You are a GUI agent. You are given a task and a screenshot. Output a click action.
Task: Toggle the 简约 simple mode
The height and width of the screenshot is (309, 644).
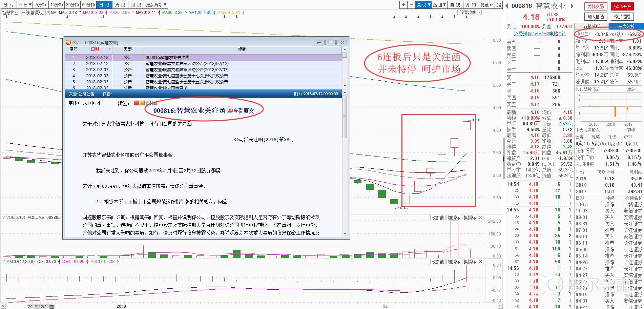471,5
